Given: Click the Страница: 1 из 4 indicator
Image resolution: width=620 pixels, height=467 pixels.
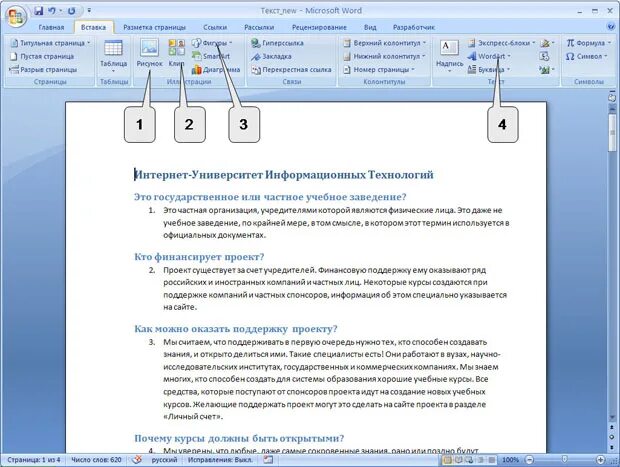Looking at the screenshot, I should tap(34, 459).
